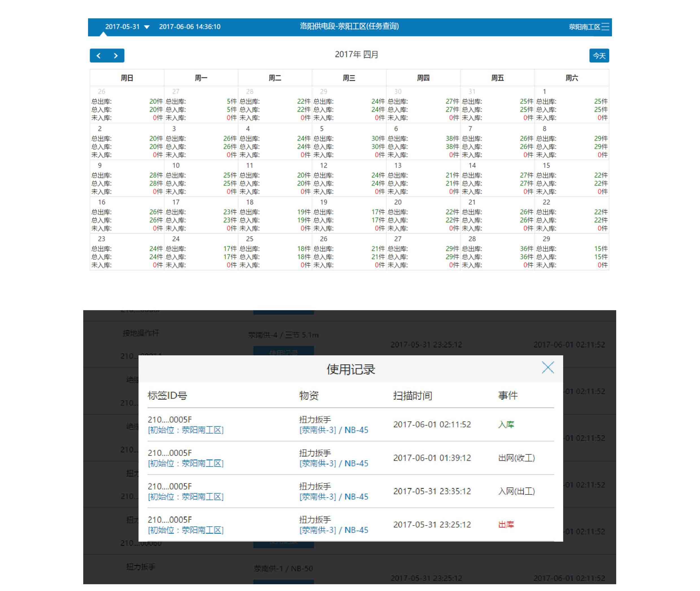
Task: Click the 入库 event entry
Action: coord(506,424)
